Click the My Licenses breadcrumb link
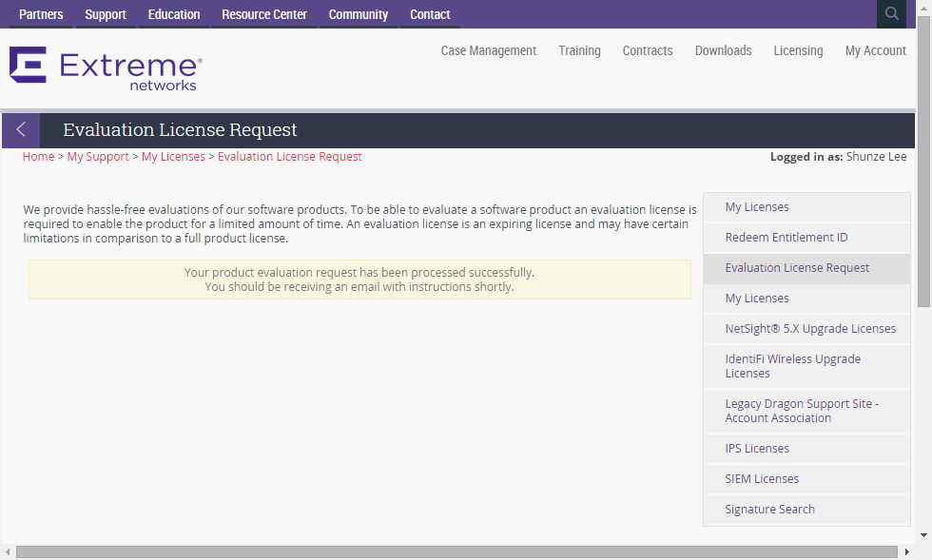Image resolution: width=932 pixels, height=560 pixels. pyautogui.click(x=173, y=156)
